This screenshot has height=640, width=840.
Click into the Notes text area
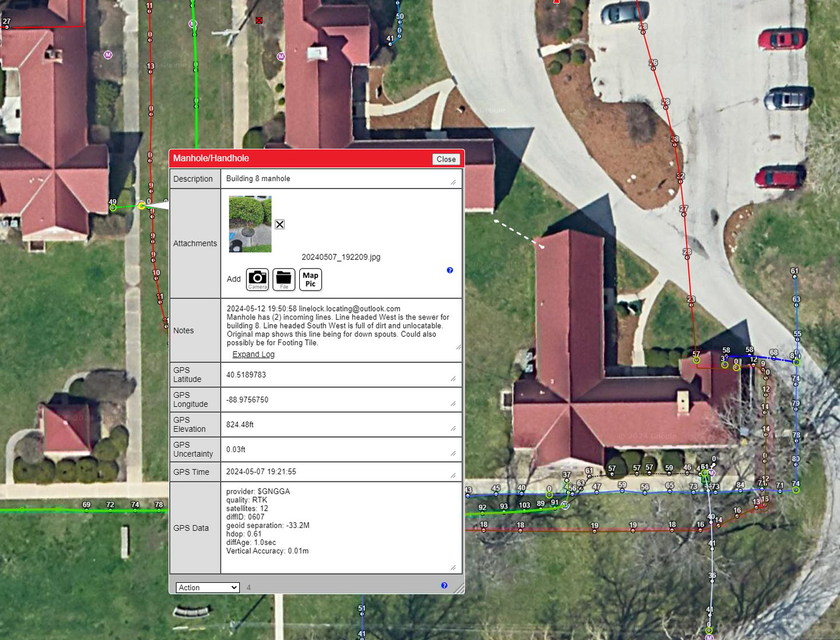341,326
